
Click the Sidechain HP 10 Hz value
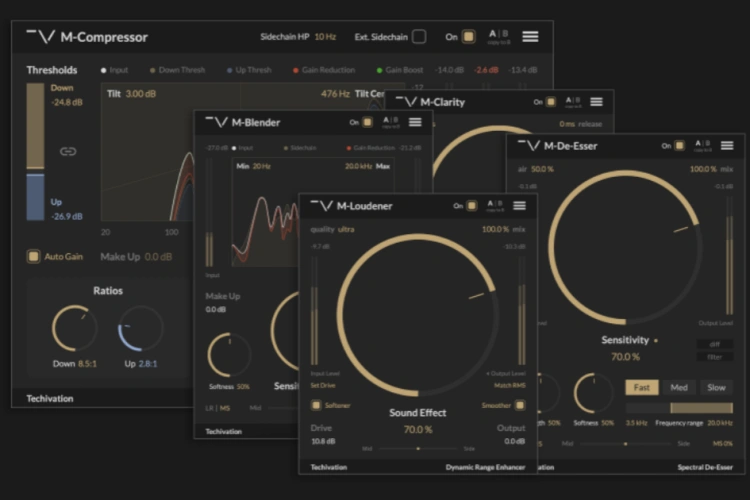coord(325,37)
